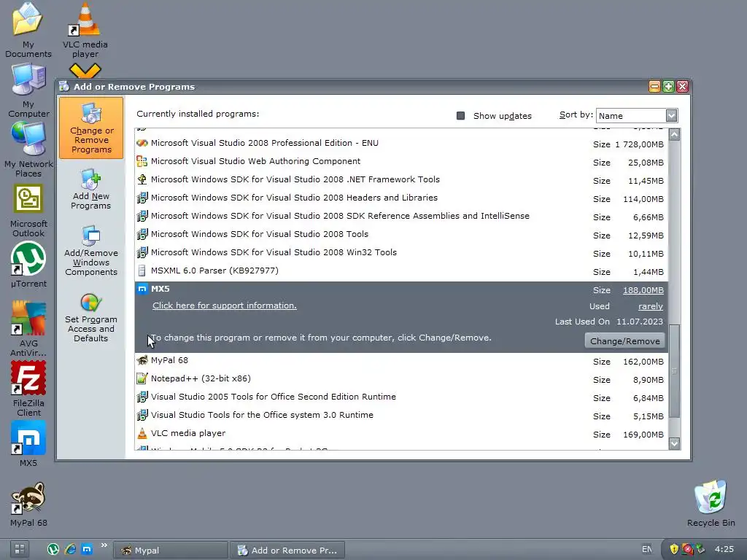Select SDK Reference Assemblies and IntelliSense row
This screenshot has width=747, height=560.
[x=401, y=216]
